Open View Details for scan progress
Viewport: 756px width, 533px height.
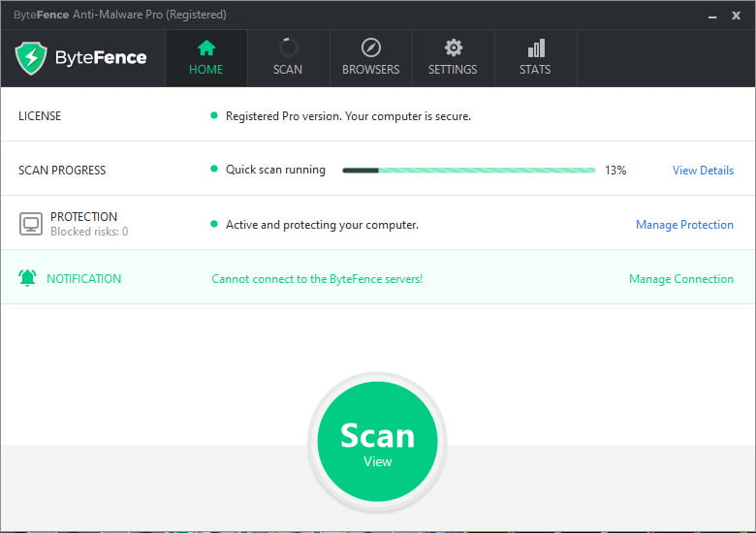point(703,171)
